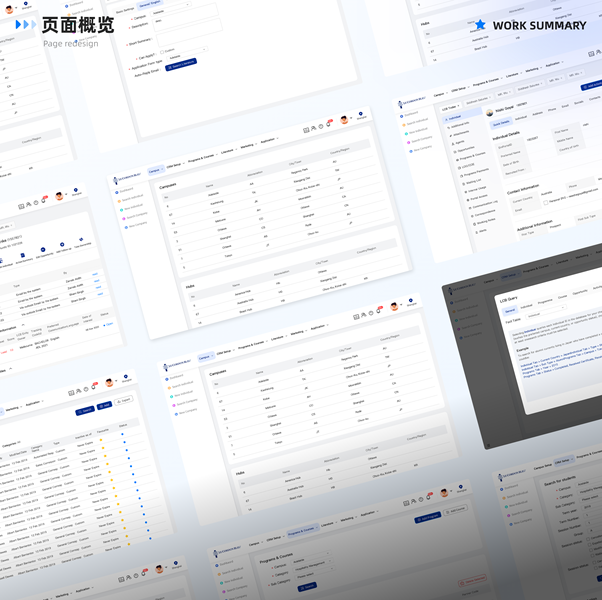Open the Campus dropdown in the settings form
The image size is (602, 600).
coord(170,9)
